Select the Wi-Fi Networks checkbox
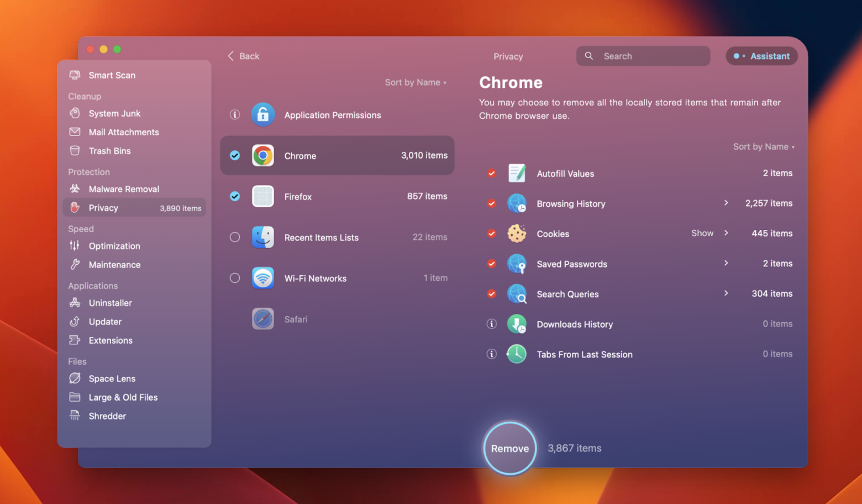 [x=235, y=278]
